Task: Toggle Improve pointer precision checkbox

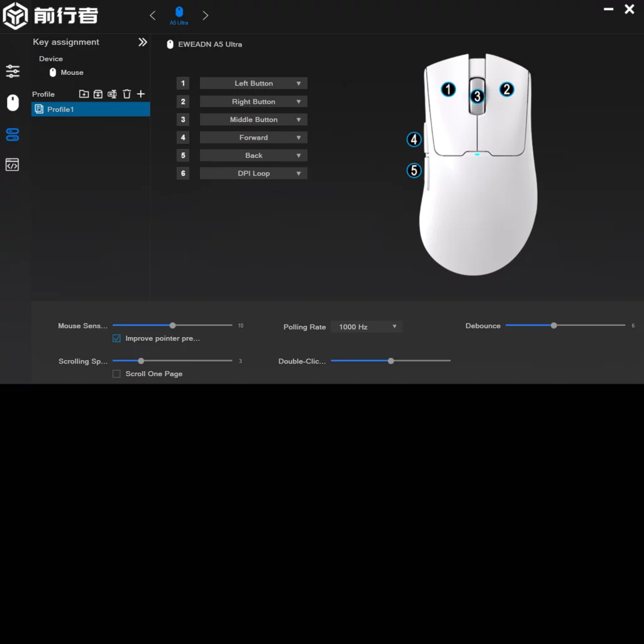Action: point(116,338)
